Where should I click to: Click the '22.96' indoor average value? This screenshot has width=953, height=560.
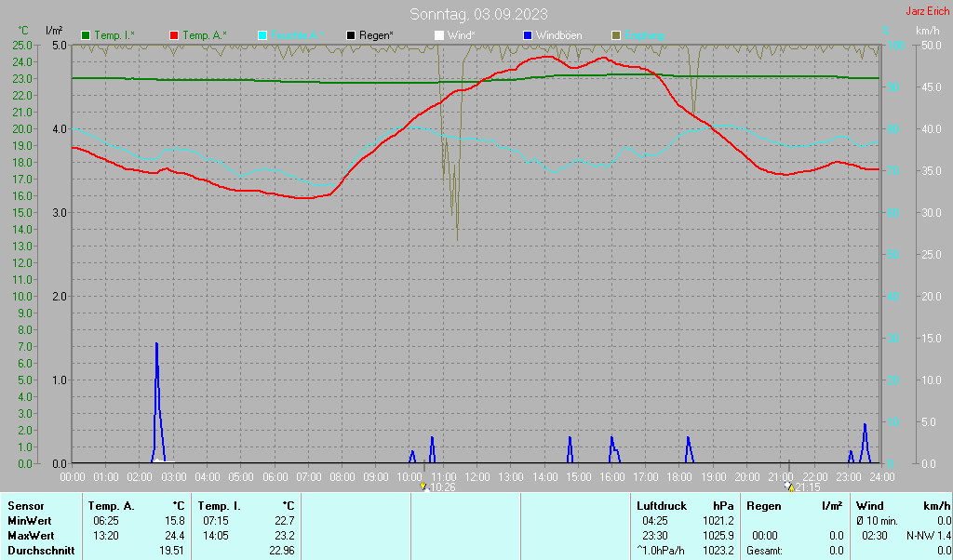(282, 551)
